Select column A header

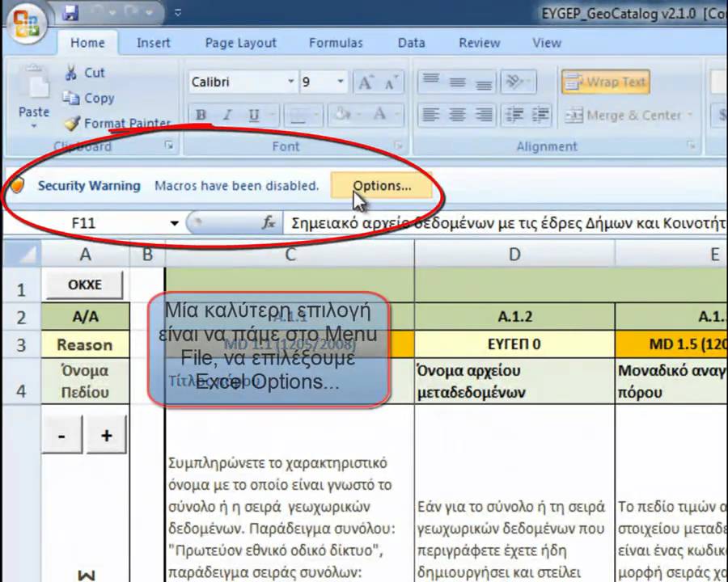tap(85, 254)
